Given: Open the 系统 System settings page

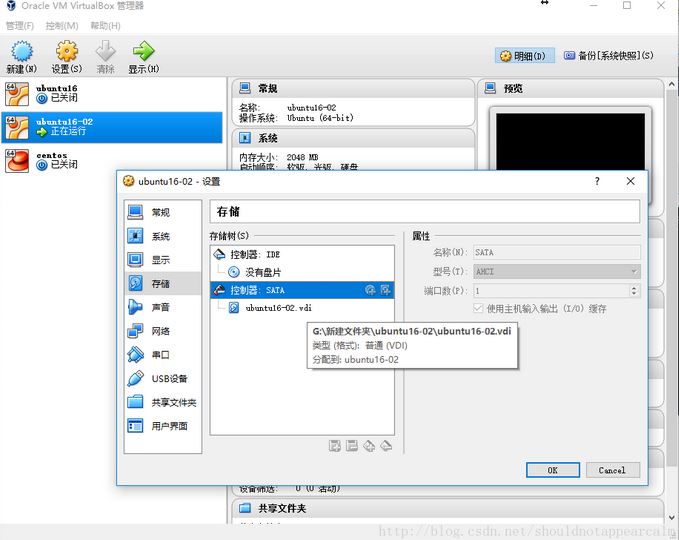Looking at the screenshot, I should coord(163,236).
